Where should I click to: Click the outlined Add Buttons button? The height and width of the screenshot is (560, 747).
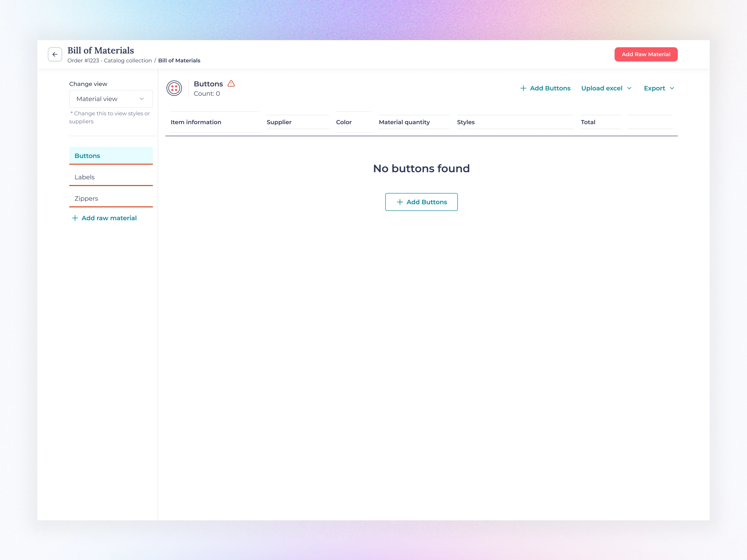click(x=421, y=202)
